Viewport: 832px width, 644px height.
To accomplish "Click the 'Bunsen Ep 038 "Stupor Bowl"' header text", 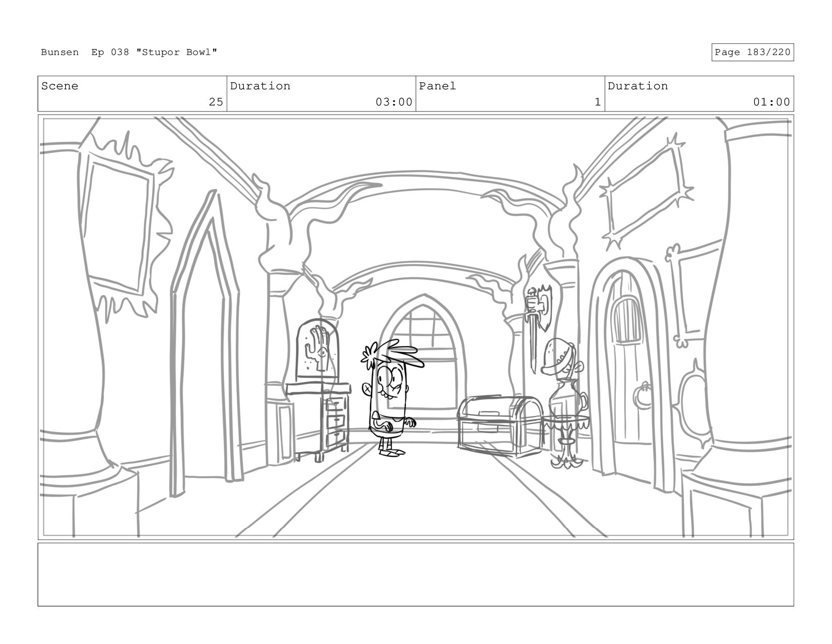I will (x=129, y=52).
